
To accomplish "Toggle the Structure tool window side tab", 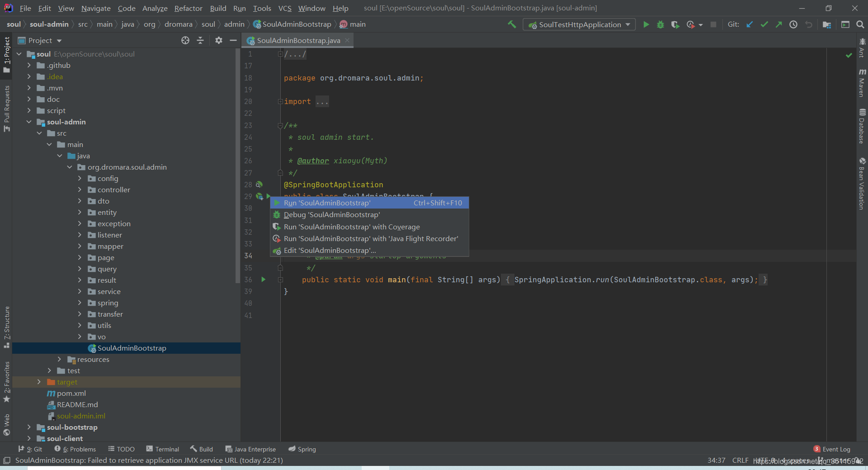I will tap(6, 327).
